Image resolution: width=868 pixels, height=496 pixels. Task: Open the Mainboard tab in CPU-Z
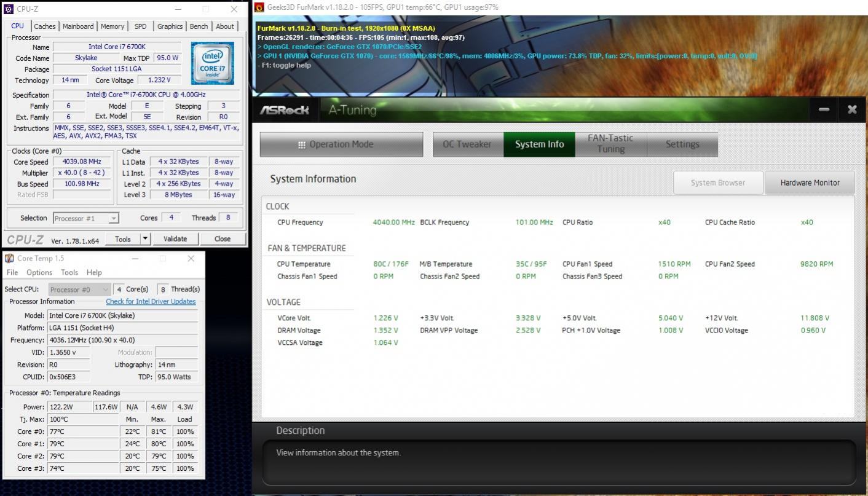pyautogui.click(x=78, y=26)
